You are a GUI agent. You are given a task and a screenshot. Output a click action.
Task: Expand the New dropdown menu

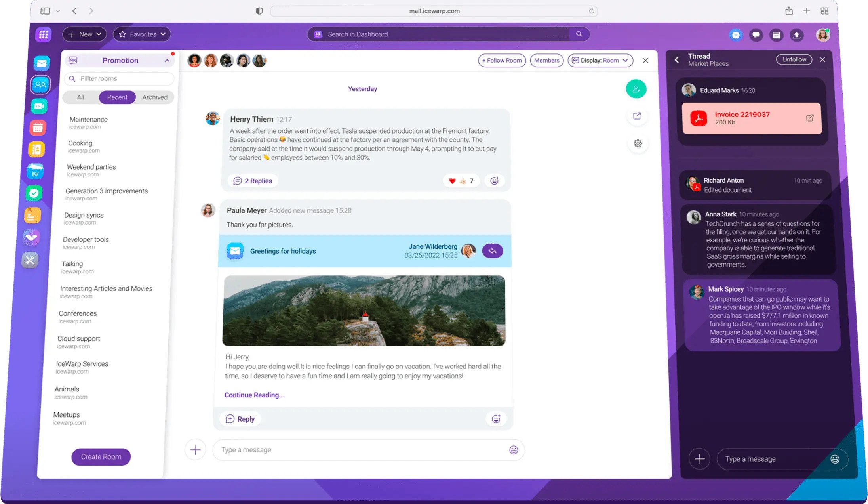pyautogui.click(x=84, y=34)
